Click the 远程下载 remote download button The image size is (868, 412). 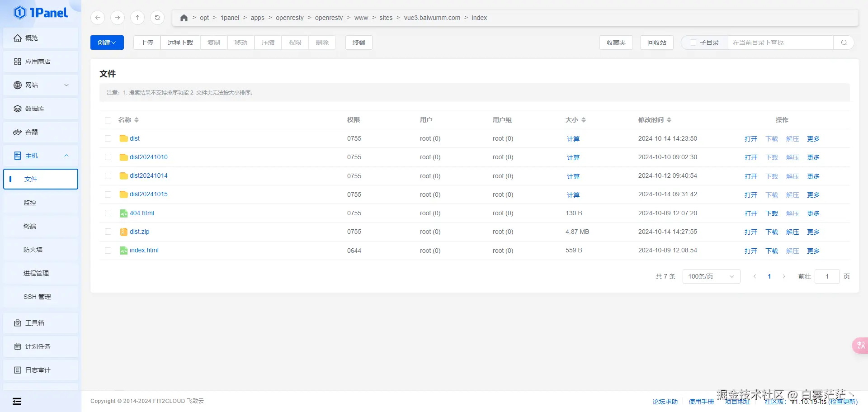180,43
